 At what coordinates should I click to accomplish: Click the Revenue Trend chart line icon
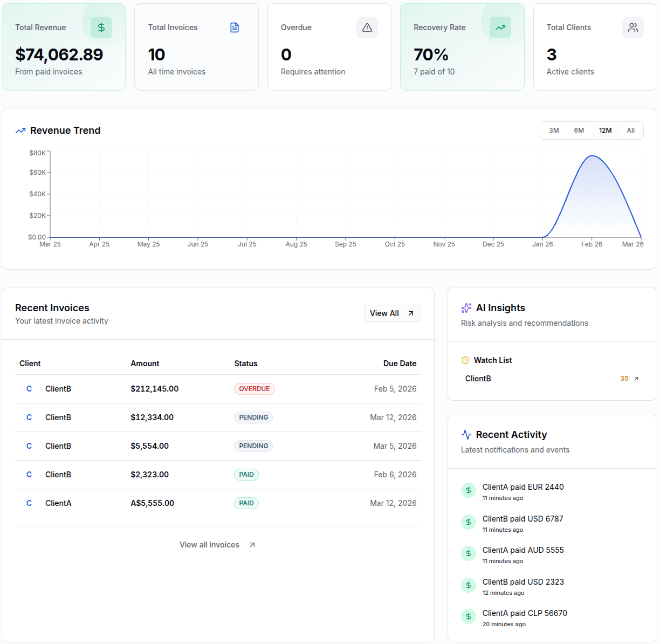(20, 131)
